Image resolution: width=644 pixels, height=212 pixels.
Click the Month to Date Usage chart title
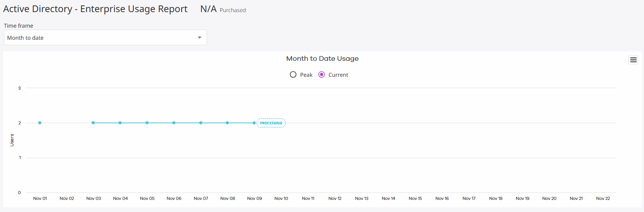(x=322, y=58)
